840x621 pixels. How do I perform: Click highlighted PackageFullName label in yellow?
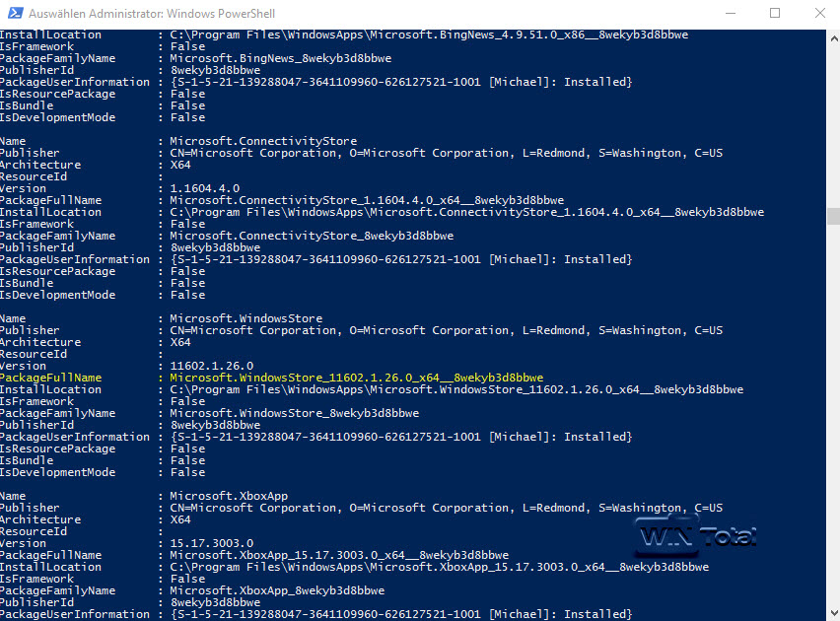coord(51,378)
